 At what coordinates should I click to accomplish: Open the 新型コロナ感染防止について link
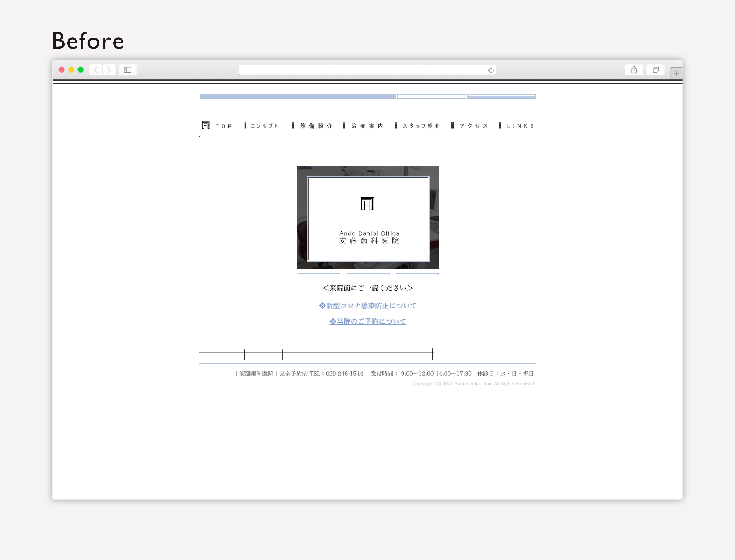click(368, 306)
